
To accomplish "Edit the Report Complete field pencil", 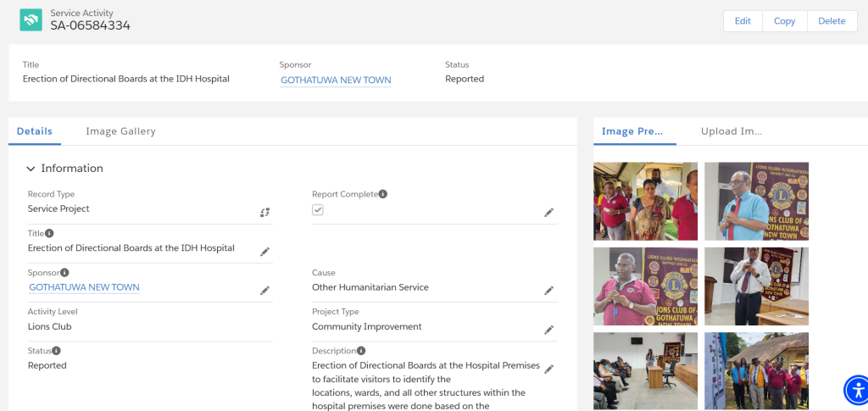I will [548, 213].
